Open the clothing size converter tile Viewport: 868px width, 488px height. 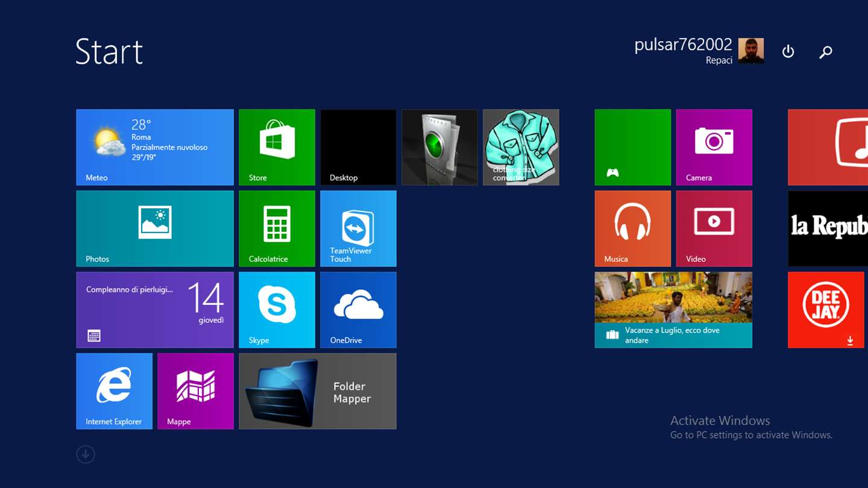pos(521,147)
